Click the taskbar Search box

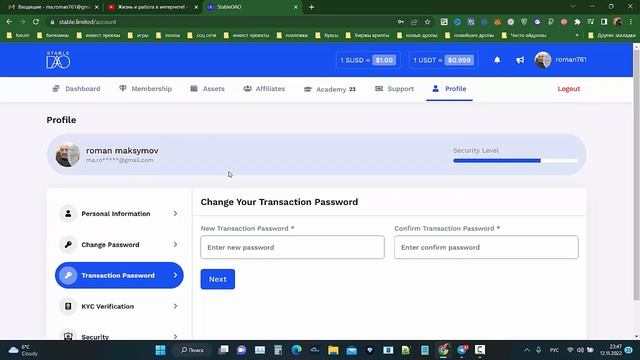point(192,350)
